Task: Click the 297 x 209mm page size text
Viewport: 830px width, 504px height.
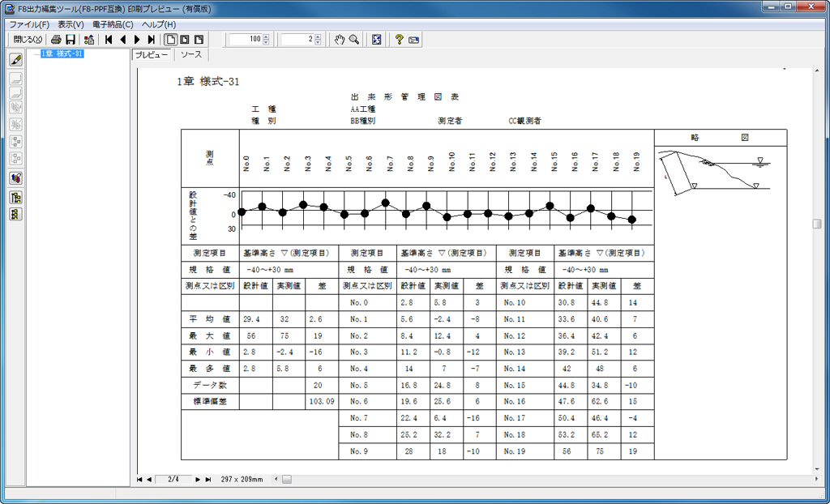Action: tap(242, 480)
